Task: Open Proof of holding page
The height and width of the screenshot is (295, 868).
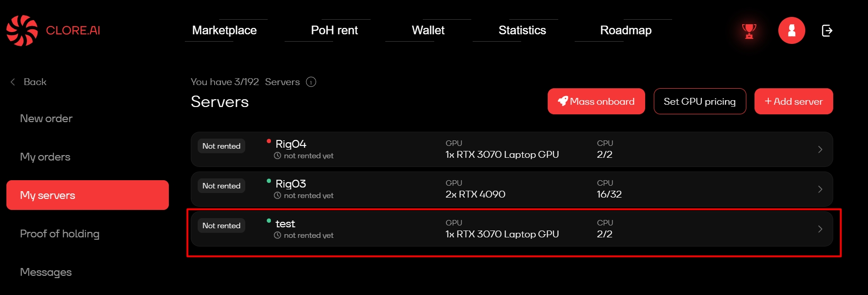Action: coord(59,234)
